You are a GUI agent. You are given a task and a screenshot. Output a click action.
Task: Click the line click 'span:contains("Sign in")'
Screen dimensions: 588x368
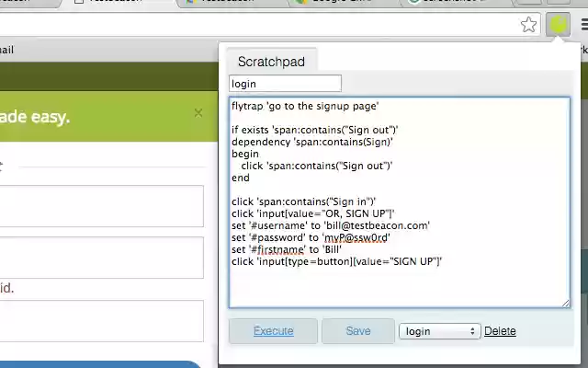pos(304,201)
